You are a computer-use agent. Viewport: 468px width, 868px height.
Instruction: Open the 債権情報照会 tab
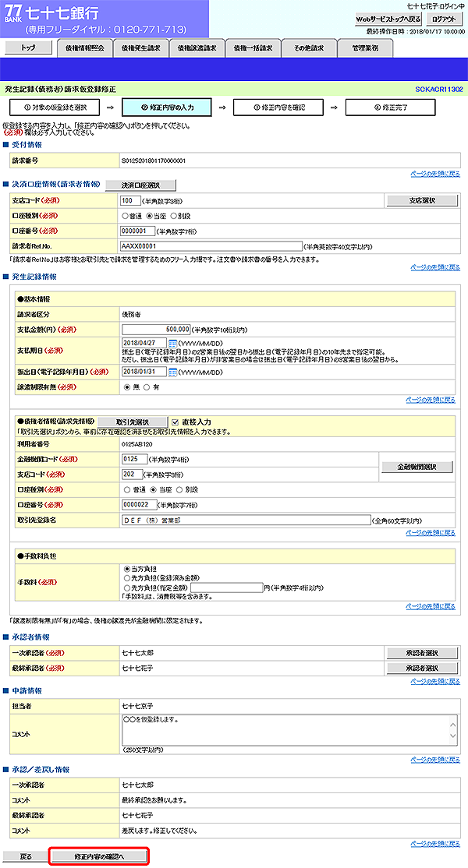click(85, 49)
